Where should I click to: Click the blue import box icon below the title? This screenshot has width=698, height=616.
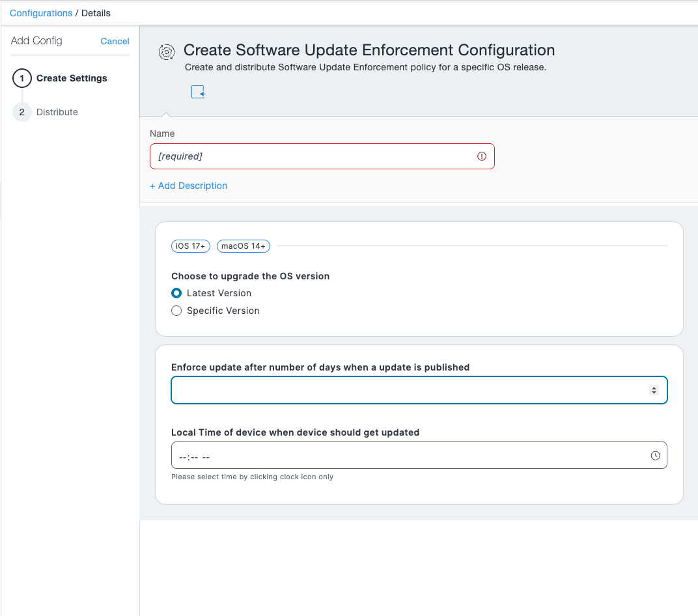pyautogui.click(x=197, y=92)
